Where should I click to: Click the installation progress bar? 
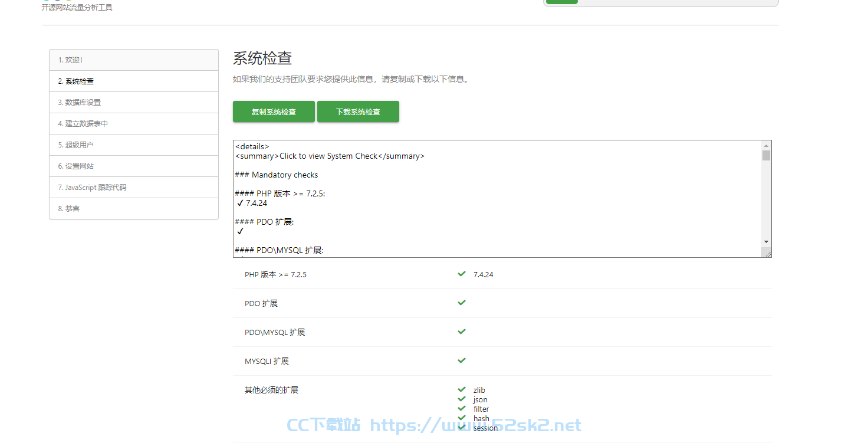(660, 2)
